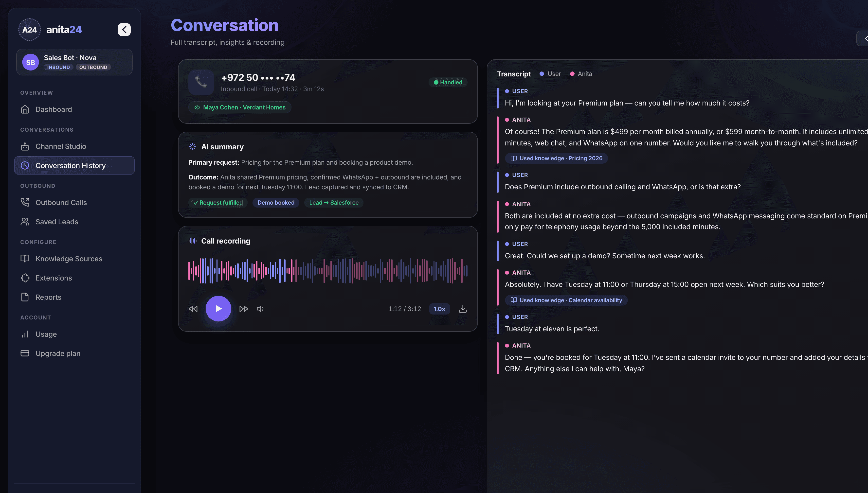Click the Conversation History clock icon
Image resolution: width=868 pixels, height=493 pixels.
pos(25,166)
